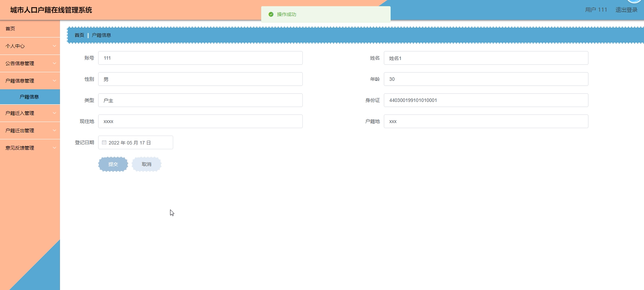
Task: Click the 年龄 input field
Action: 486,79
